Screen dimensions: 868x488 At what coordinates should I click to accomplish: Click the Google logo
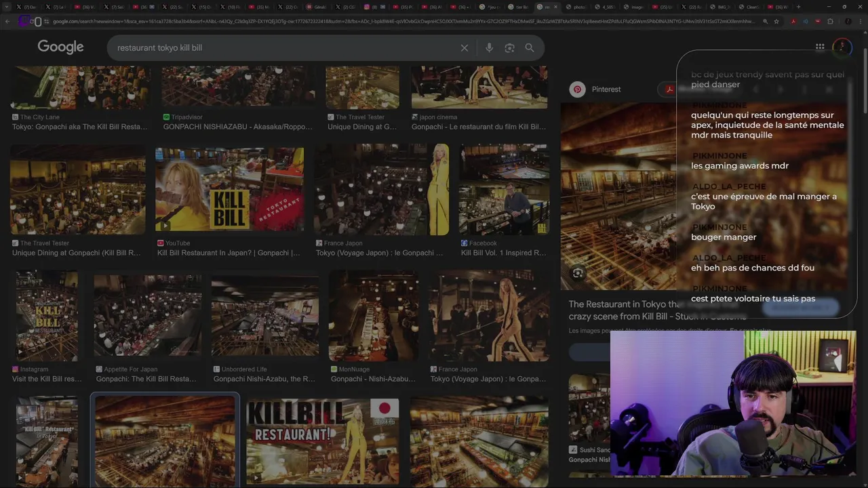pyautogui.click(x=60, y=47)
